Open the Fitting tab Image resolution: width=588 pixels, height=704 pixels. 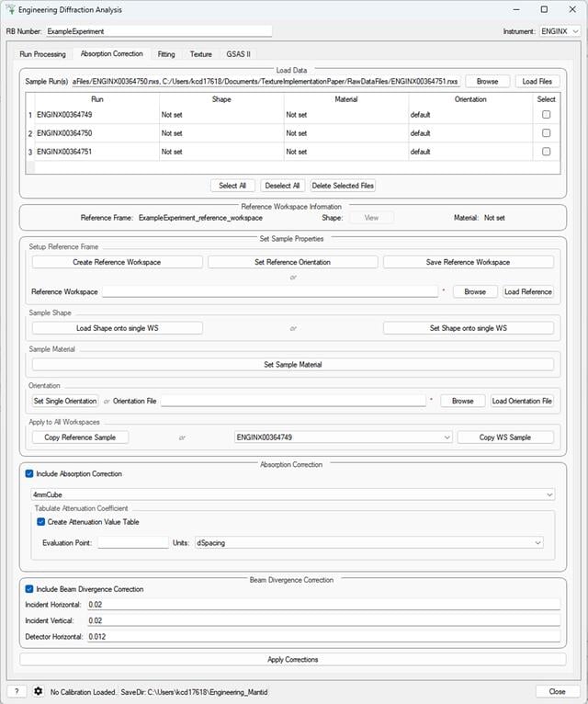coord(166,54)
